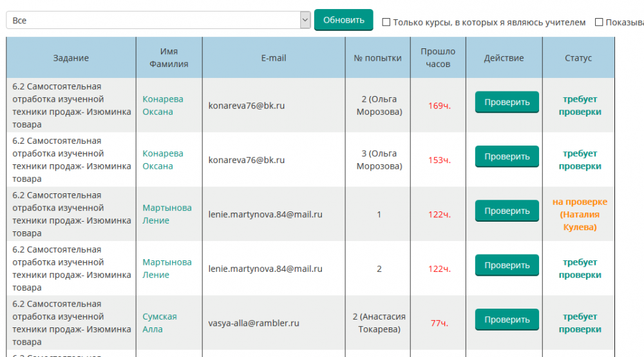Open Конарева Оксана profile link in first row

tap(162, 105)
